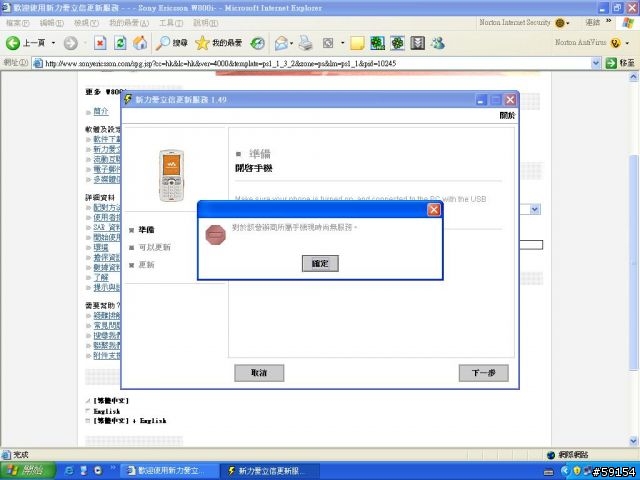This screenshot has height=480, width=640.
Task: Click the IE Home toolbar icon
Action: (140, 43)
